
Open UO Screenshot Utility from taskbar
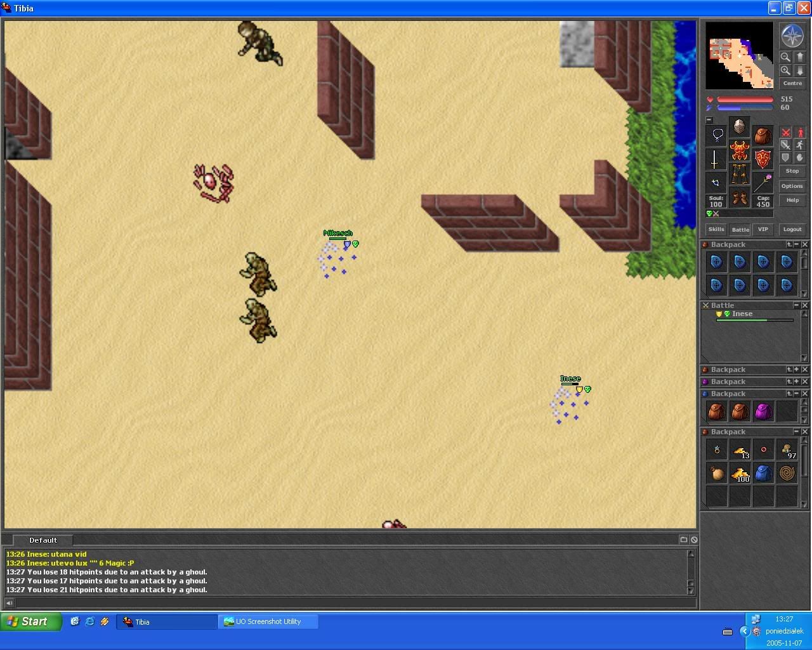click(x=268, y=622)
